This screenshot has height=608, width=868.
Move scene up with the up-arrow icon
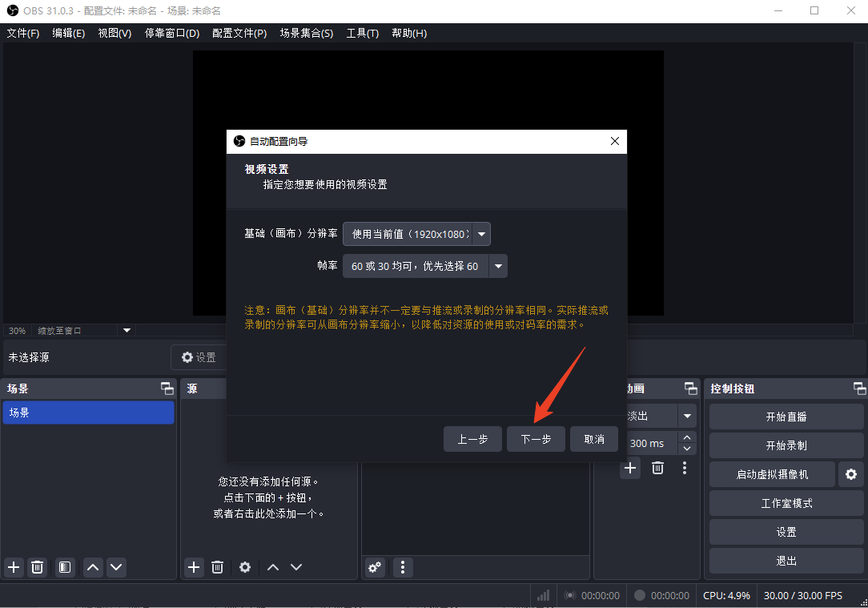[92, 567]
